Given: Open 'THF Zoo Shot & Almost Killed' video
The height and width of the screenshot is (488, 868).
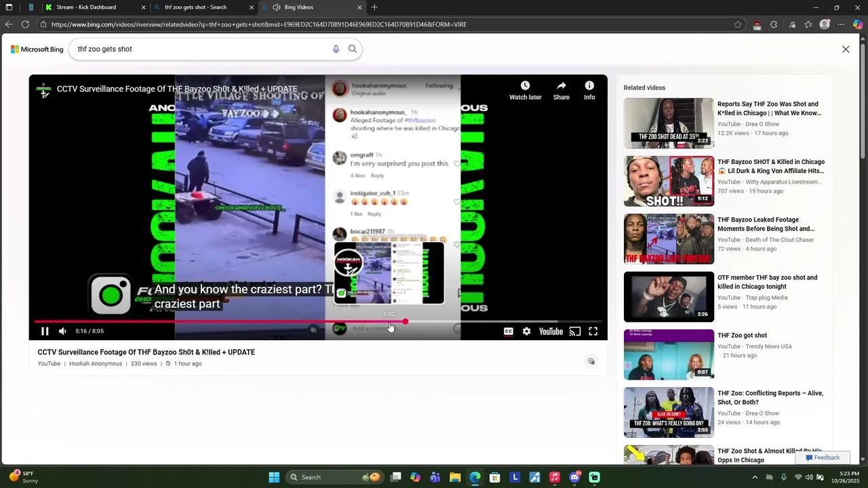Looking at the screenshot, I should [x=770, y=455].
